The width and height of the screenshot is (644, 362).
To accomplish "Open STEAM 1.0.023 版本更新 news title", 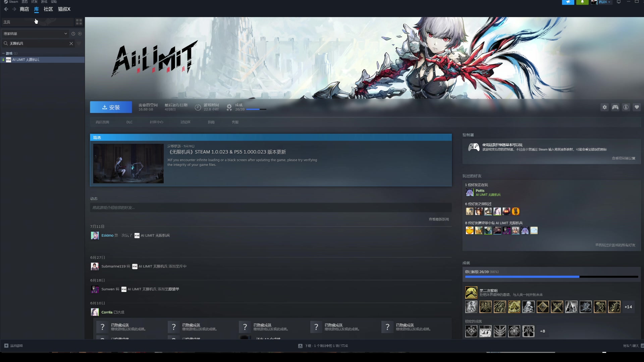I will tap(227, 152).
